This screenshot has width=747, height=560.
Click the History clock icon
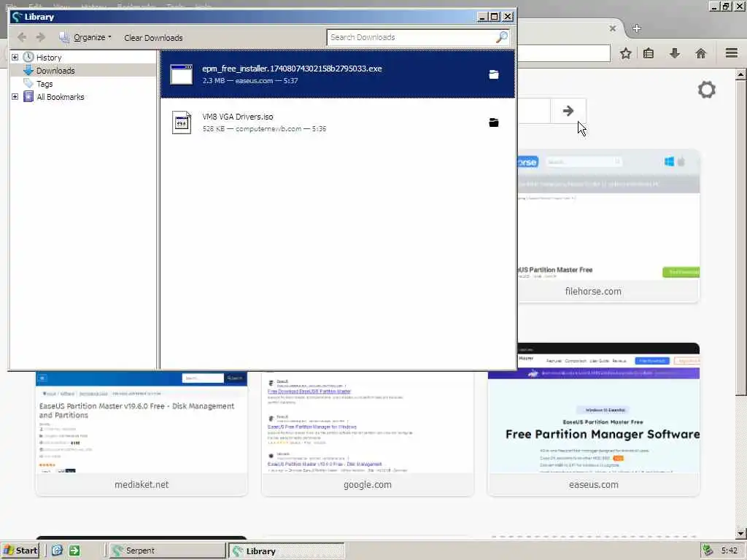coord(28,57)
